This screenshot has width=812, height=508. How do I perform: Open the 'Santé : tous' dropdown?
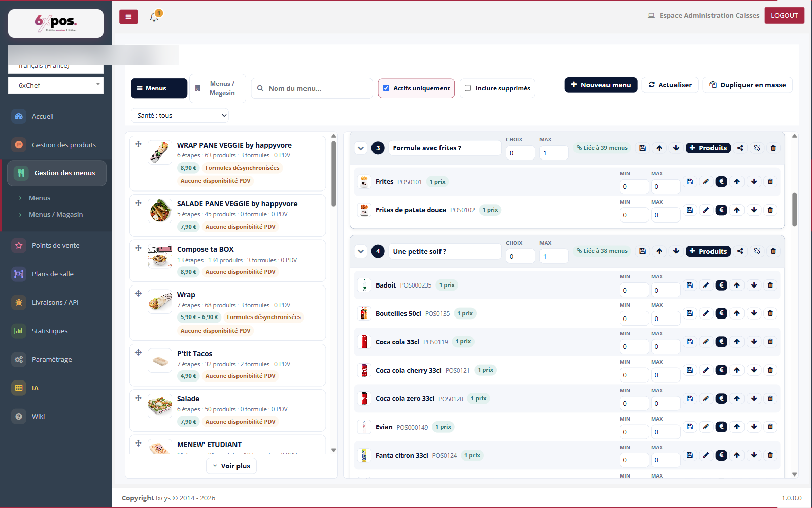pyautogui.click(x=180, y=116)
